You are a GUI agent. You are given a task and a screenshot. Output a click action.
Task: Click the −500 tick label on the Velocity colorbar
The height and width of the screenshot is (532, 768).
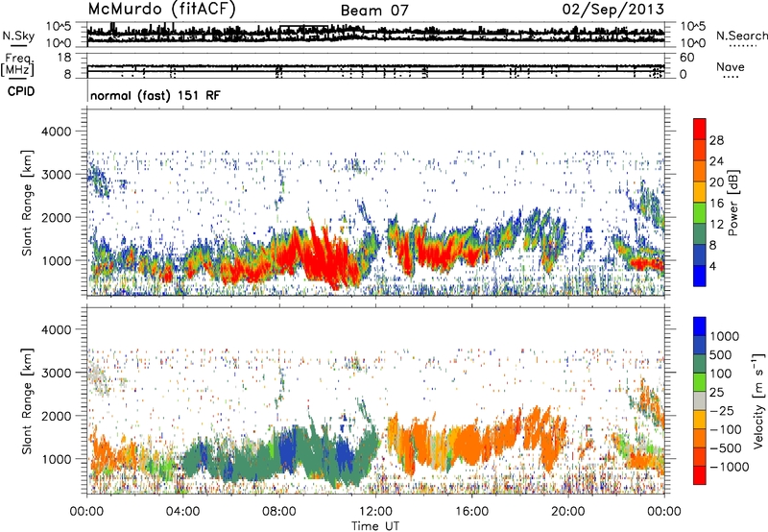click(x=726, y=447)
